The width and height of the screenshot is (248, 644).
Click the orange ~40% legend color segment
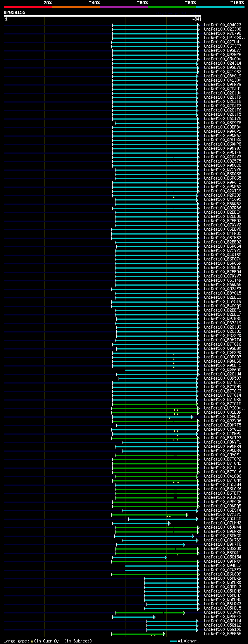(76, 7)
